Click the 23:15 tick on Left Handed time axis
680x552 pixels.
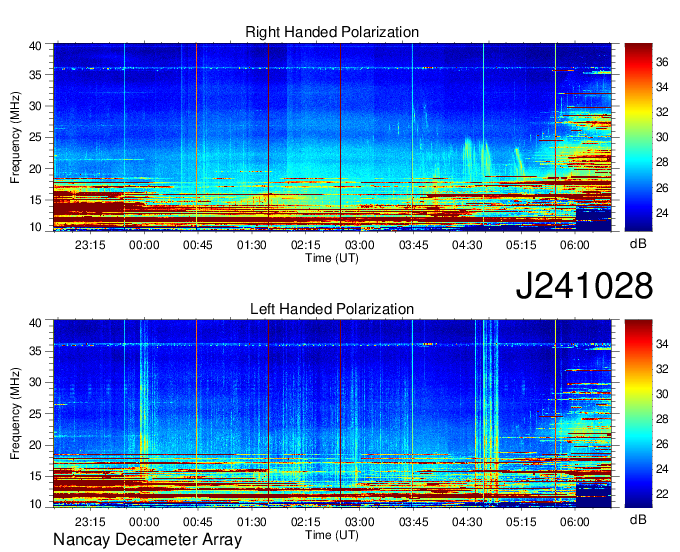point(90,522)
